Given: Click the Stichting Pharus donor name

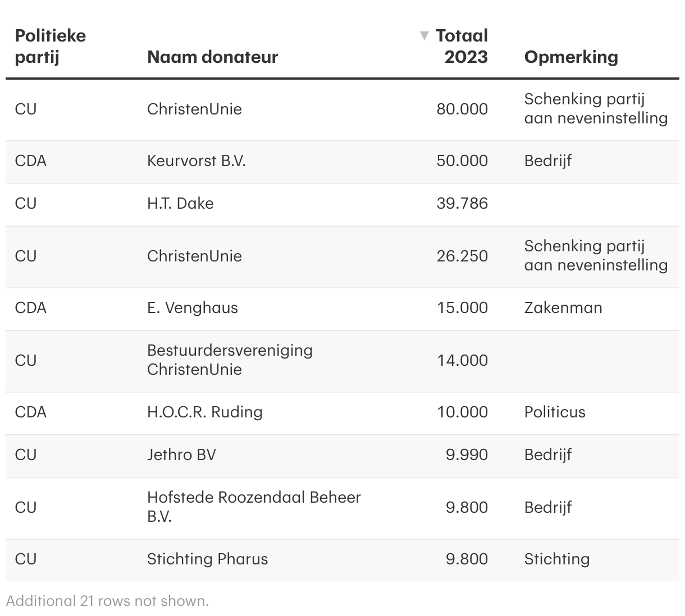Looking at the screenshot, I should pos(207,559).
